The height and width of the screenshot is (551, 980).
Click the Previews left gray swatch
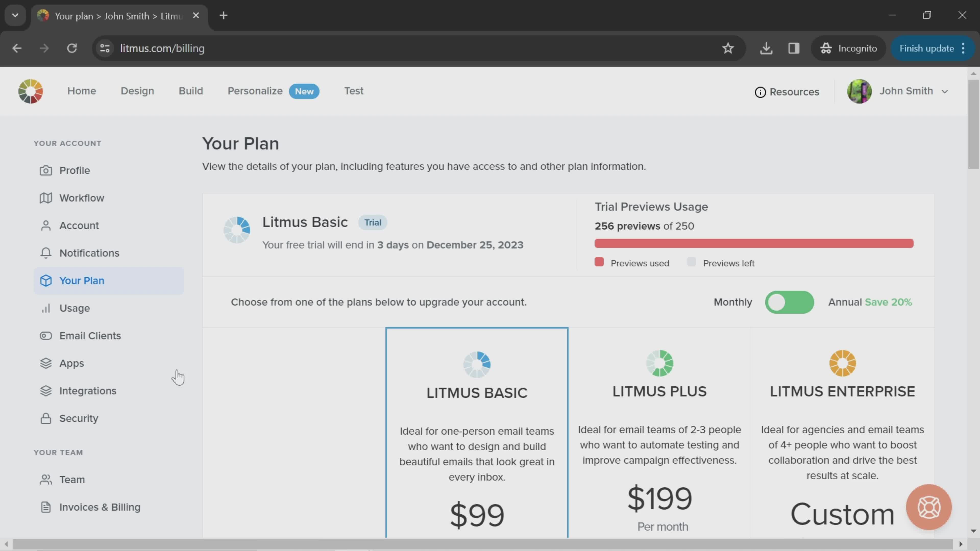(x=692, y=262)
